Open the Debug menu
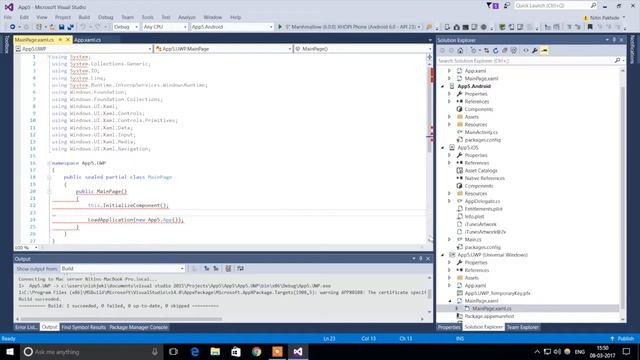Viewport: 640px width, 360px height. [105, 17]
